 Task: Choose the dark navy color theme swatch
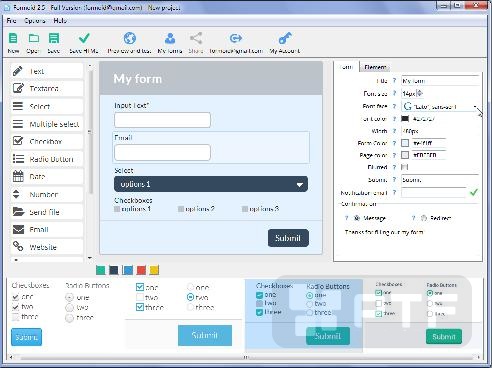pyautogui.click(x=114, y=270)
